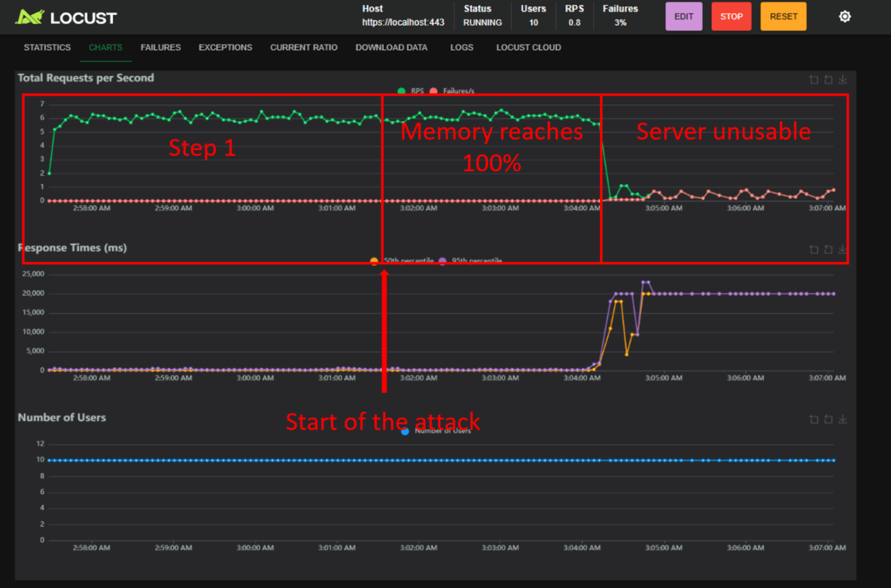Undo zoom on the Response Times chart
The height and width of the screenshot is (588, 891).
pos(829,249)
